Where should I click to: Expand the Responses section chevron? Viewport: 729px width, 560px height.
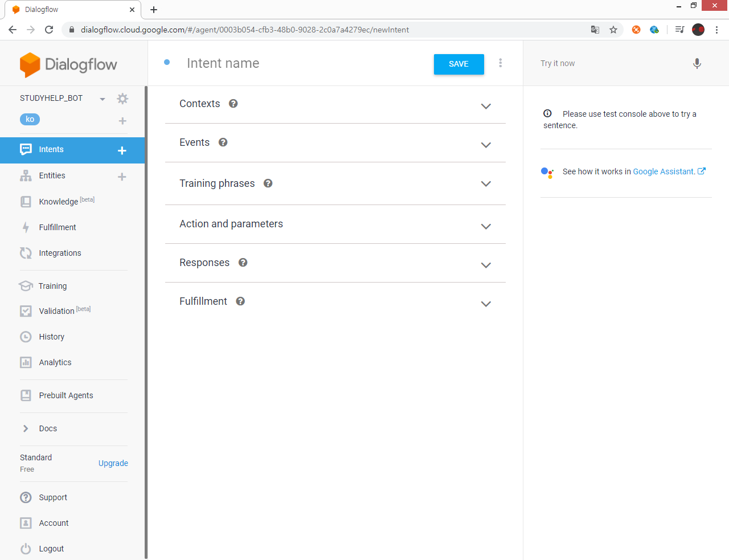click(486, 265)
